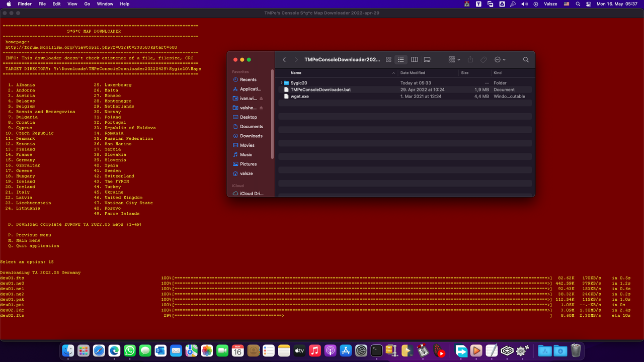Sort by the Kind column header
The width and height of the screenshot is (644, 362).
pos(497,73)
